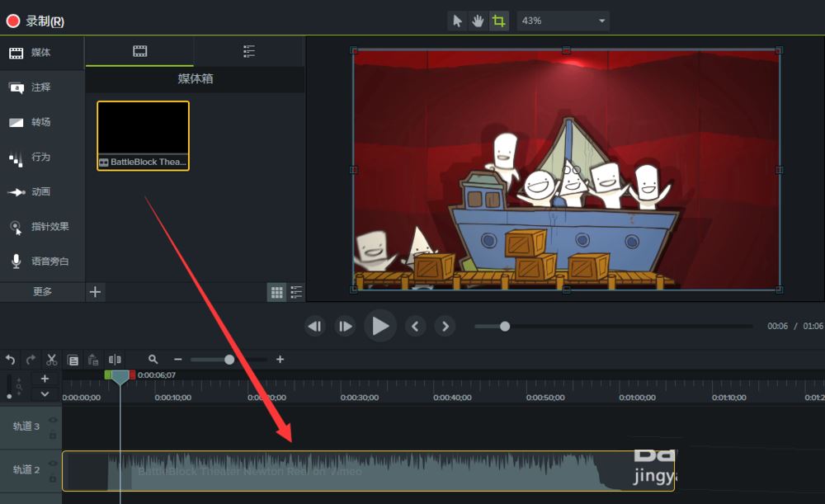Open the 语音旁白 (Voice Narration) tab
The height and width of the screenshot is (504, 825).
pos(42,261)
